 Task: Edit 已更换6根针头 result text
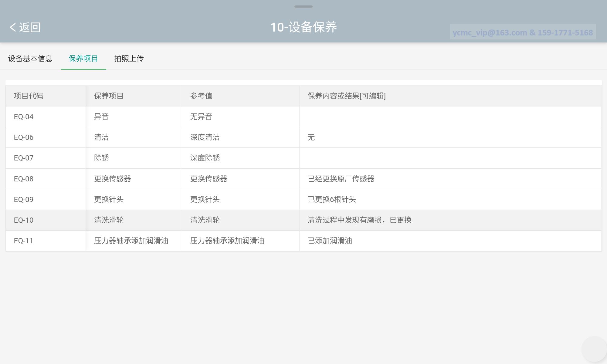(x=332, y=199)
